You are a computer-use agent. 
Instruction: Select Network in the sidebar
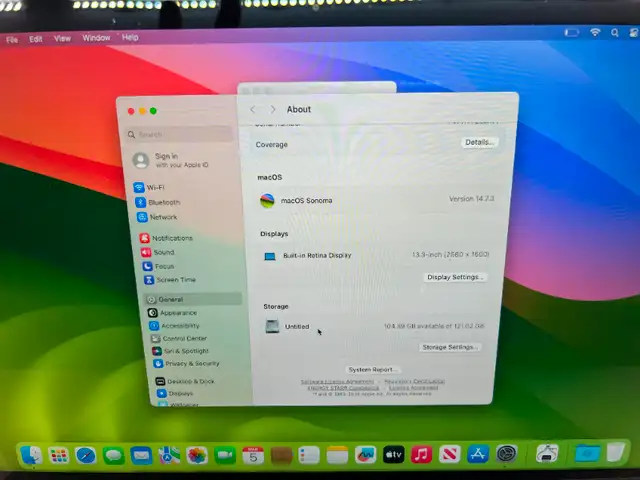point(157,217)
